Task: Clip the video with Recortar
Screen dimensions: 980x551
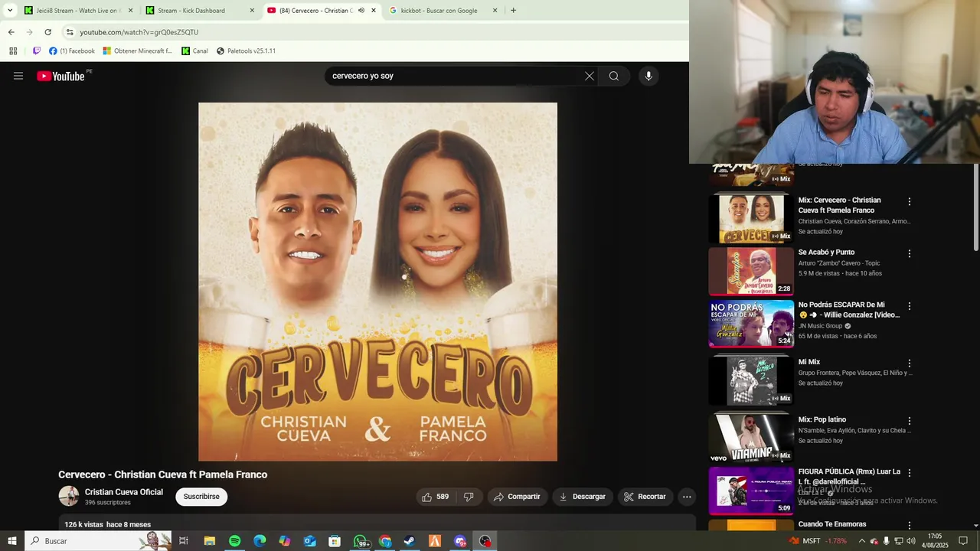Action: tap(645, 497)
